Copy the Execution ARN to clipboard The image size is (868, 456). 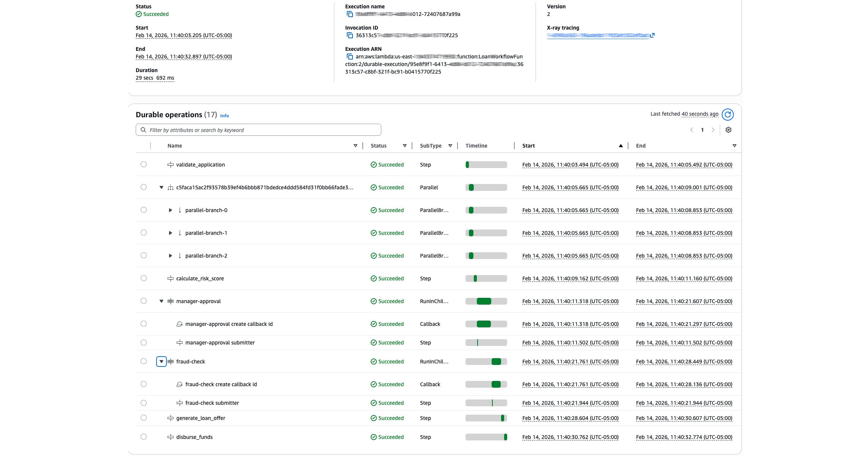pyautogui.click(x=349, y=56)
